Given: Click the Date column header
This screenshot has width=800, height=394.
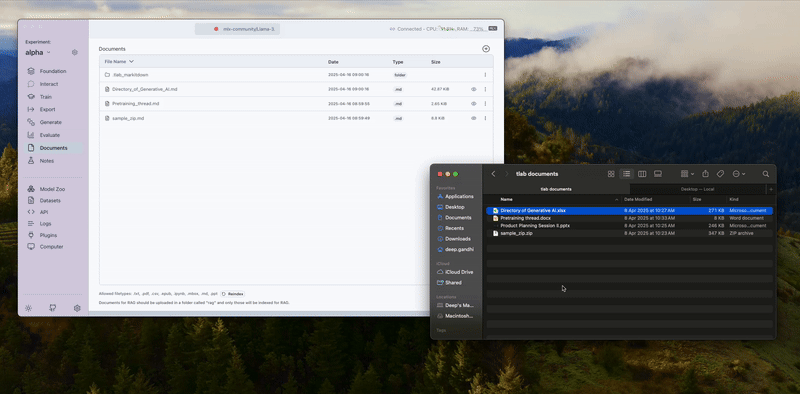Looking at the screenshot, I should coord(333,62).
